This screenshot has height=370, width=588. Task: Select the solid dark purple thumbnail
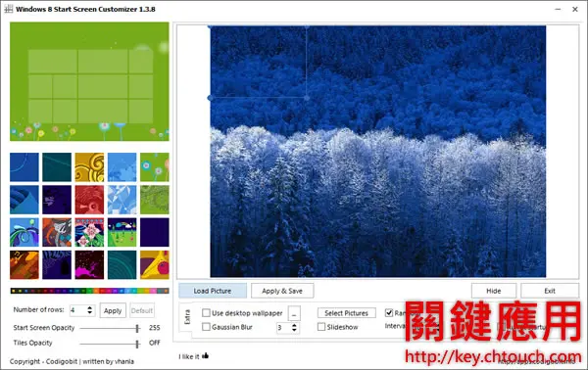click(x=155, y=232)
